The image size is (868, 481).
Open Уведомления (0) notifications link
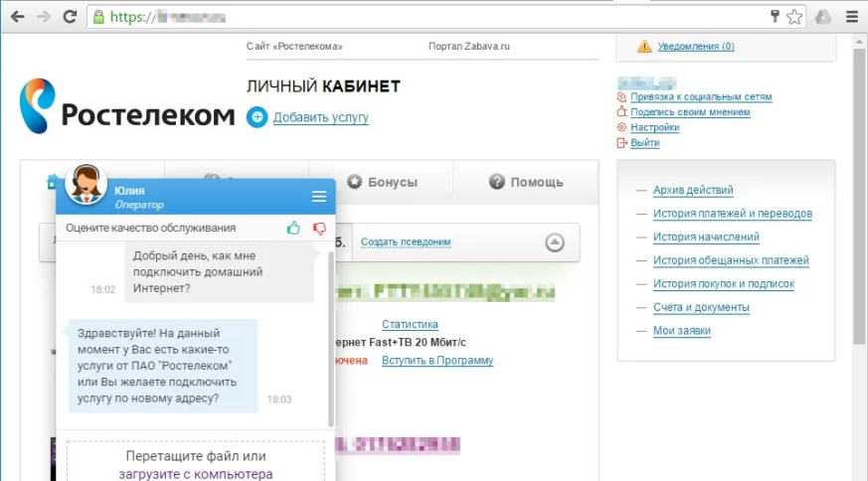pos(694,46)
